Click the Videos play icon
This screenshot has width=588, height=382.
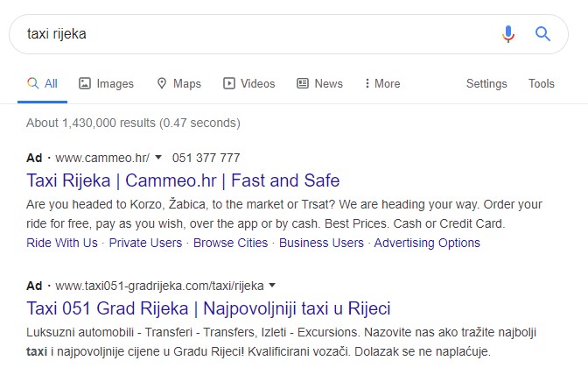click(228, 83)
